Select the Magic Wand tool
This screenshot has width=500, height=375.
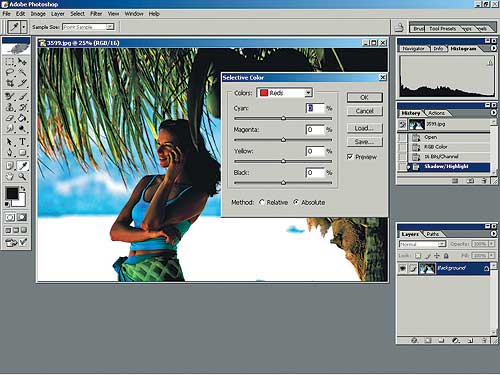click(22, 72)
